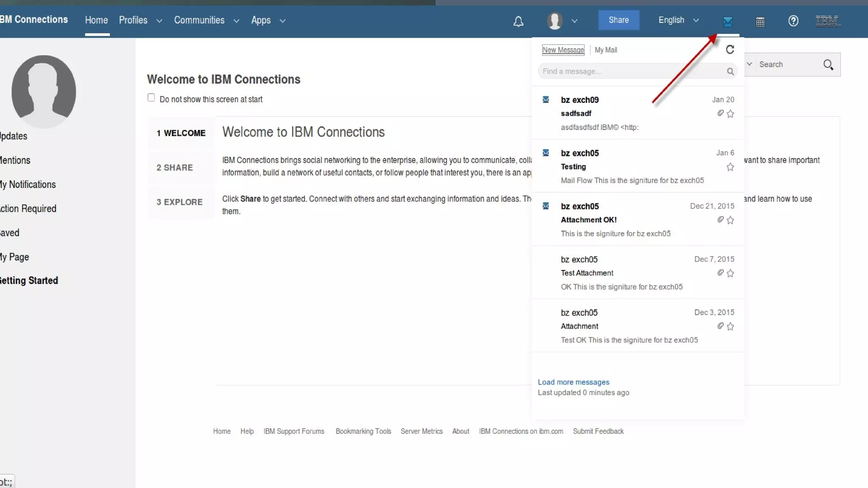This screenshot has height=488, width=868.
Task: Open Saved in sidebar
Action: 10,233
